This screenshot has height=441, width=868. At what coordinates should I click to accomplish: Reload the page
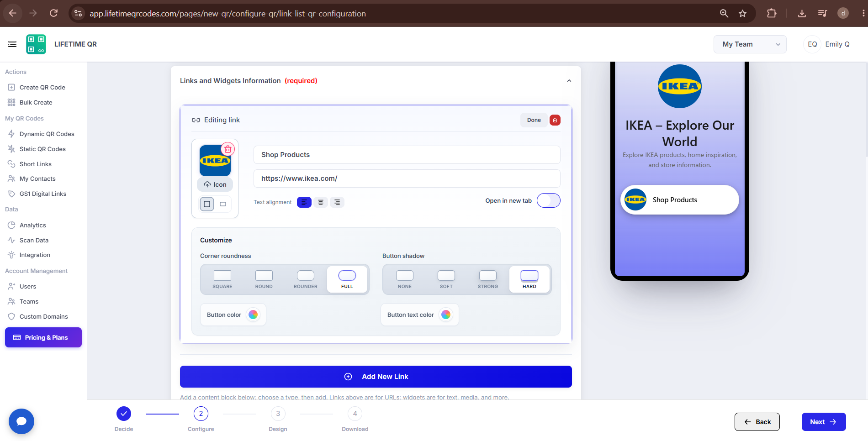coord(53,13)
